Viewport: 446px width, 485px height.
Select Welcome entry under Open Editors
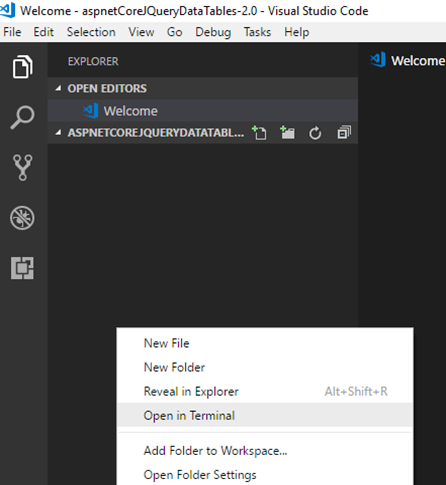[203, 111]
